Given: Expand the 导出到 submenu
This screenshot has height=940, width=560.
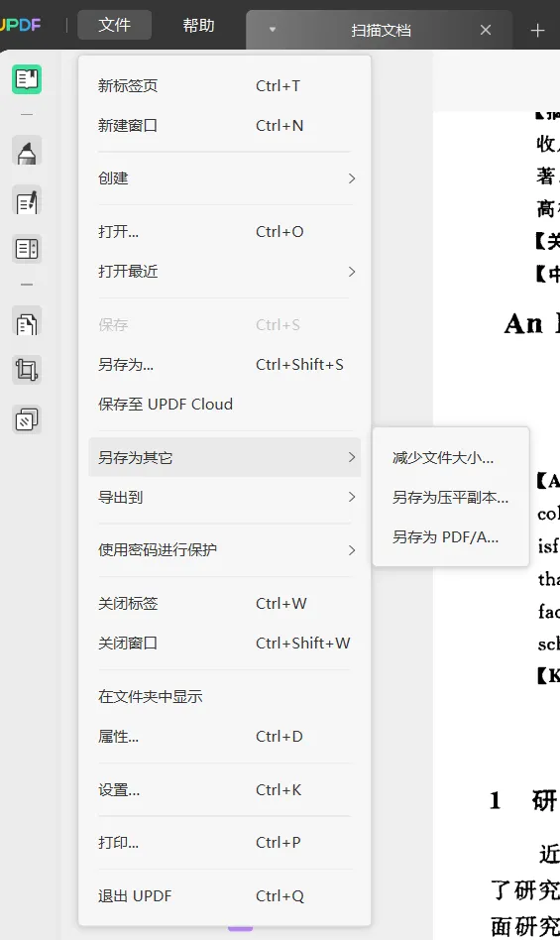Looking at the screenshot, I should coord(225,497).
